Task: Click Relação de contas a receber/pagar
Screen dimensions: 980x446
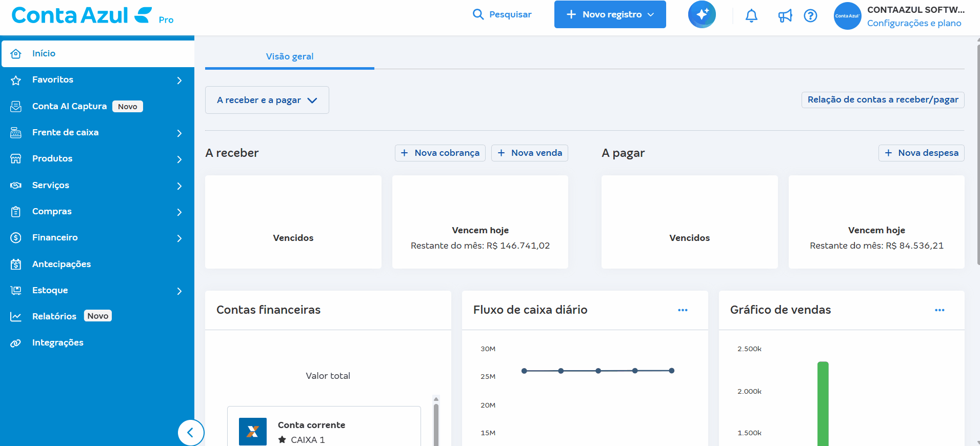Action: click(883, 99)
